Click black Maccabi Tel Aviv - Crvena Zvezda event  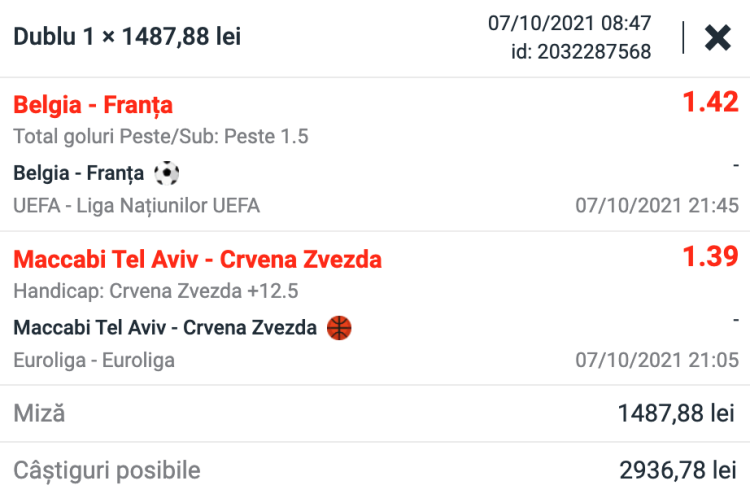point(165,327)
